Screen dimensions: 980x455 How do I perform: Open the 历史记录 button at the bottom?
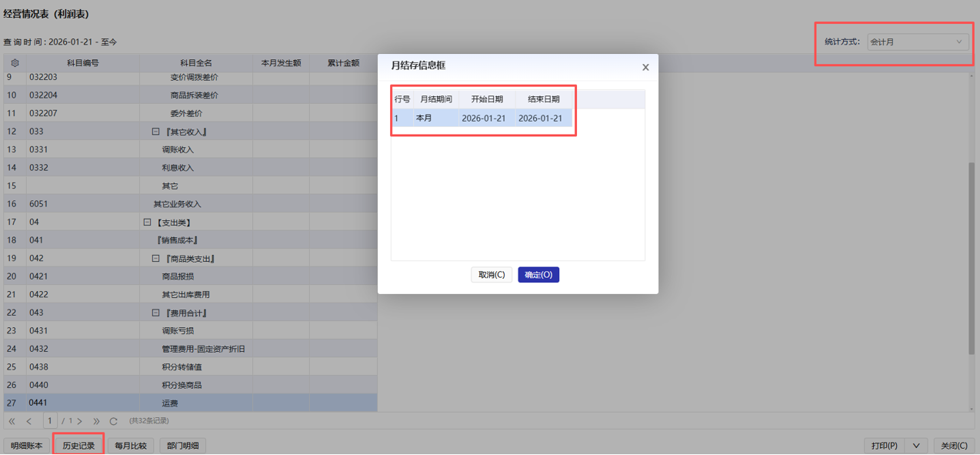[x=78, y=446]
